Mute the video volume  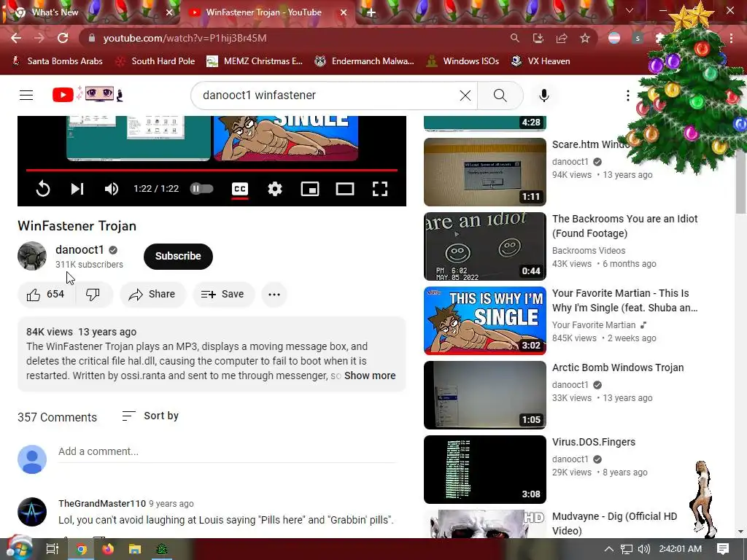(112, 189)
